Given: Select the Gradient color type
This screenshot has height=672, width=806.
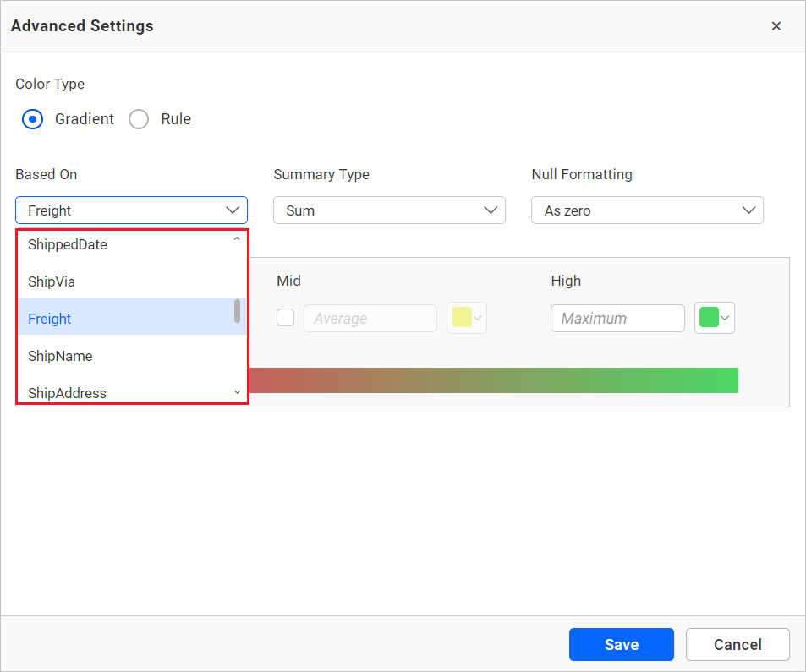Looking at the screenshot, I should pyautogui.click(x=32, y=119).
